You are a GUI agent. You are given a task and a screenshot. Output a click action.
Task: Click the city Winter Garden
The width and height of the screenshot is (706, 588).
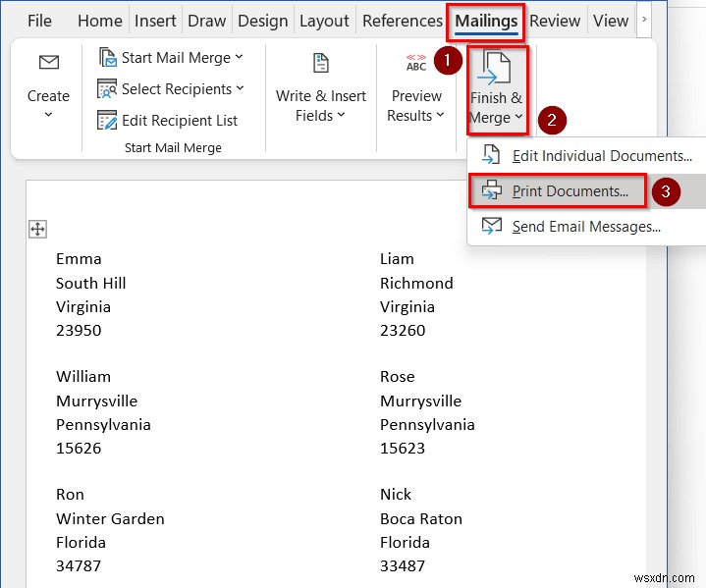110,519
